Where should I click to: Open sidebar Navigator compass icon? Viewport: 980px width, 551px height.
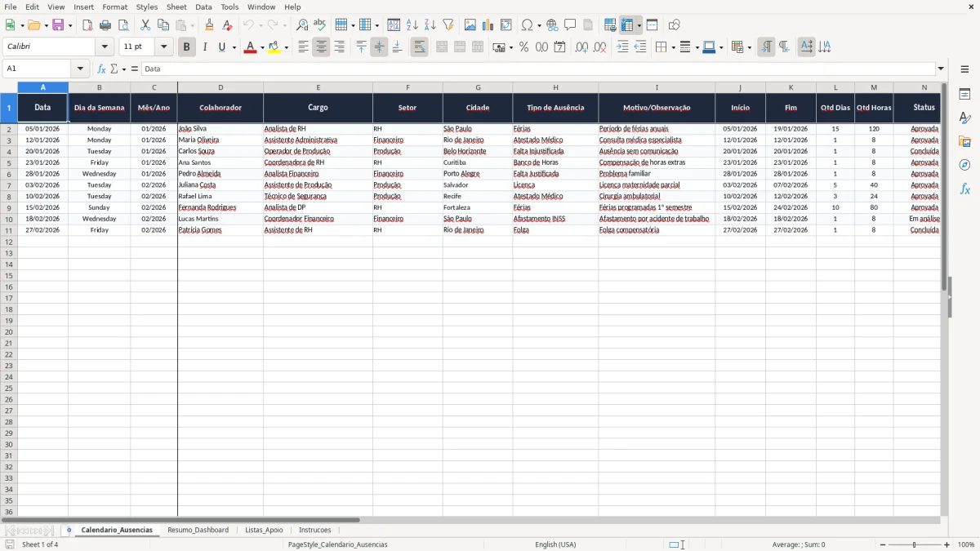[x=964, y=165]
